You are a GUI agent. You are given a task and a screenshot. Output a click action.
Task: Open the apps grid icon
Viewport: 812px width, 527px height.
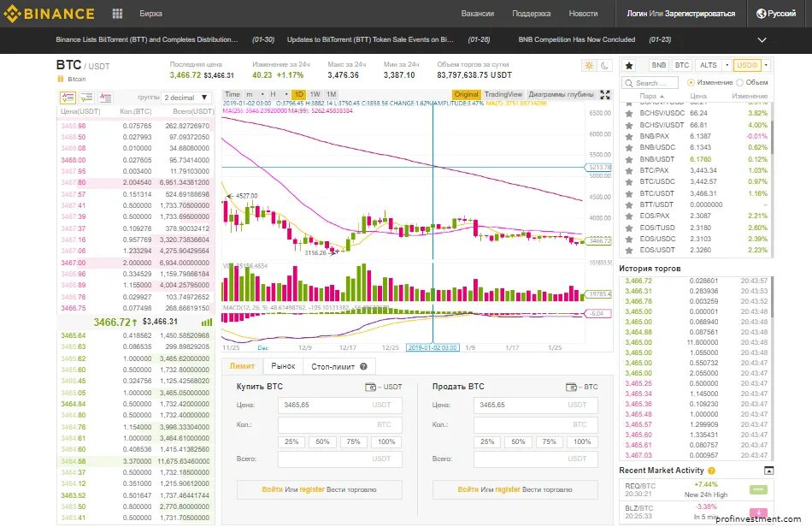[118, 14]
